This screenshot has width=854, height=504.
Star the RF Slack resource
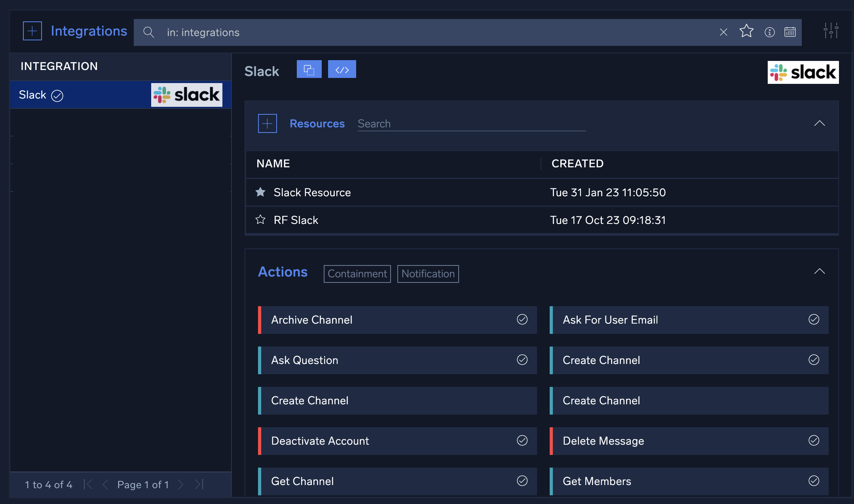tap(260, 220)
